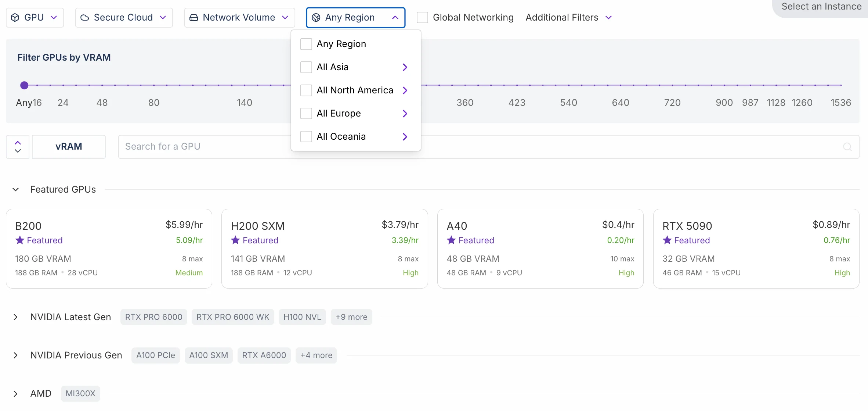This screenshot has width=868, height=411.
Task: Check the All North America checkbox
Action: (306, 90)
